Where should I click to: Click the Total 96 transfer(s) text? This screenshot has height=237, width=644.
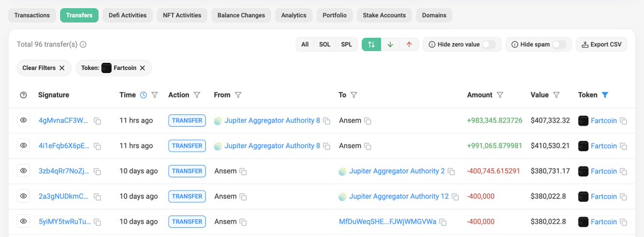47,45
